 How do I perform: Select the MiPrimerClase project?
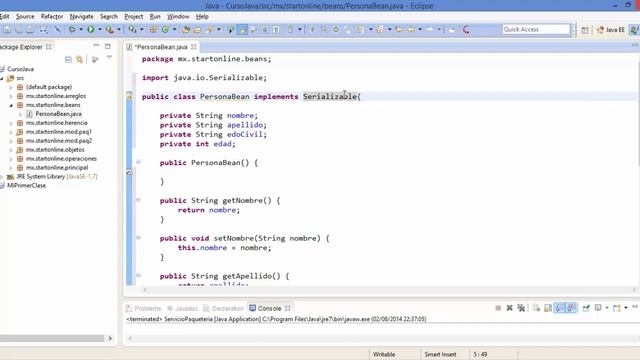coord(26,186)
